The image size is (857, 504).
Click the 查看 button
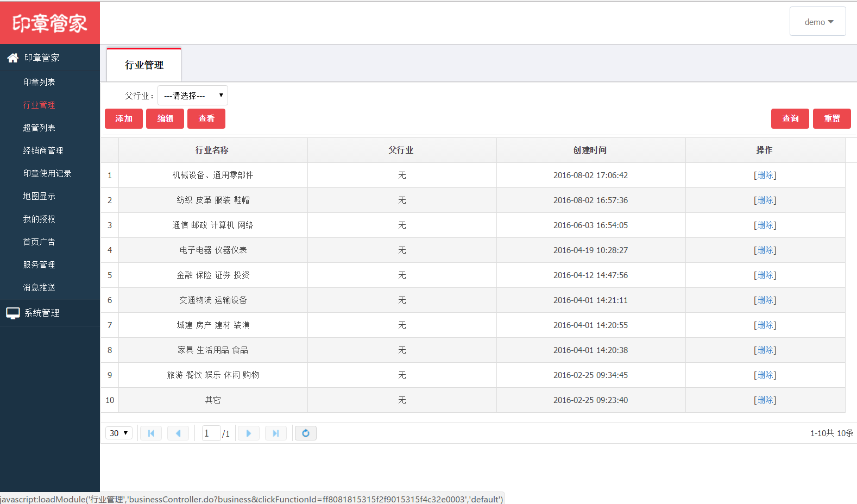coord(206,119)
